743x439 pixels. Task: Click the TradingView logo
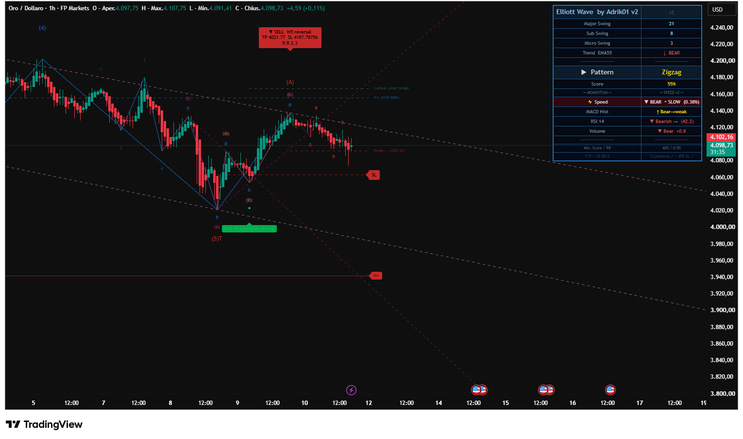point(44,424)
